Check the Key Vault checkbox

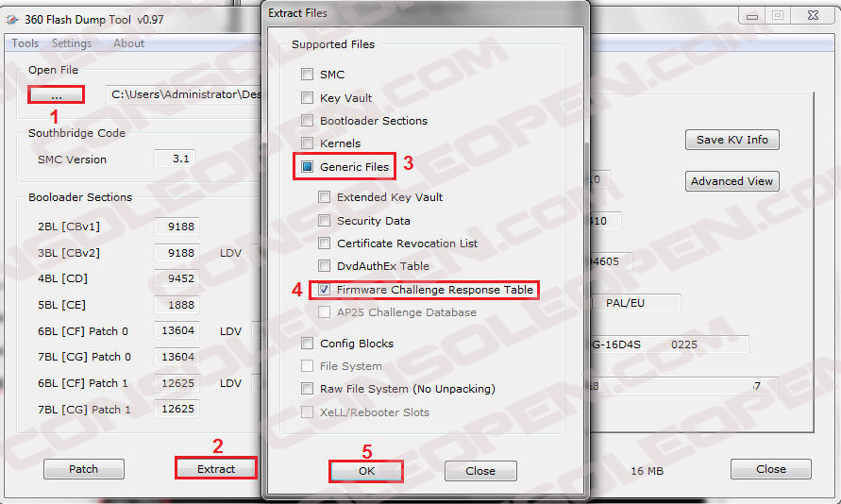tap(307, 97)
